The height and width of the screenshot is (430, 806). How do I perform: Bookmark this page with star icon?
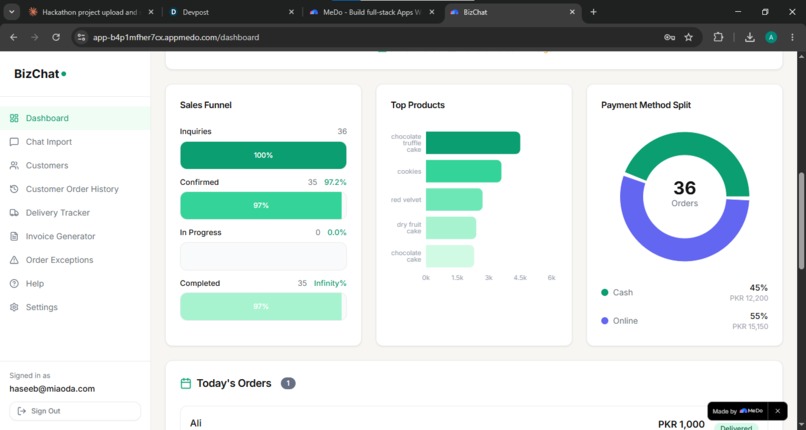(689, 37)
